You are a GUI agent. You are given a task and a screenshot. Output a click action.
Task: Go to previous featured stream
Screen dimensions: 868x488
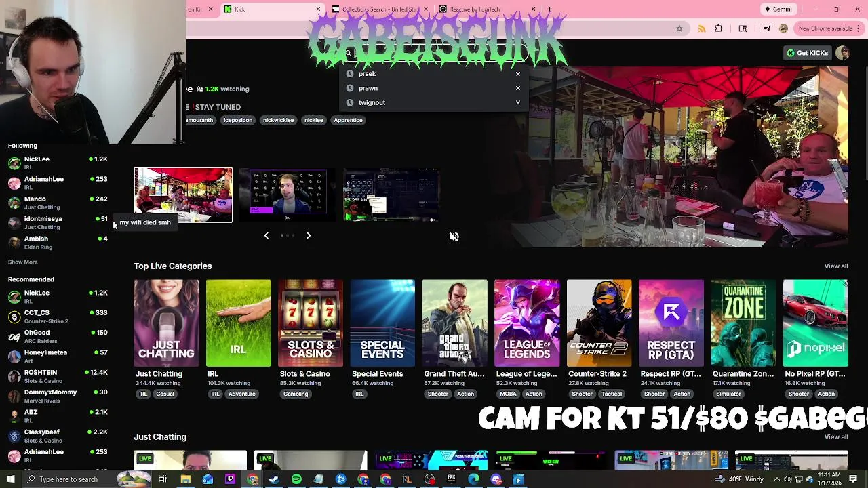[x=266, y=235]
